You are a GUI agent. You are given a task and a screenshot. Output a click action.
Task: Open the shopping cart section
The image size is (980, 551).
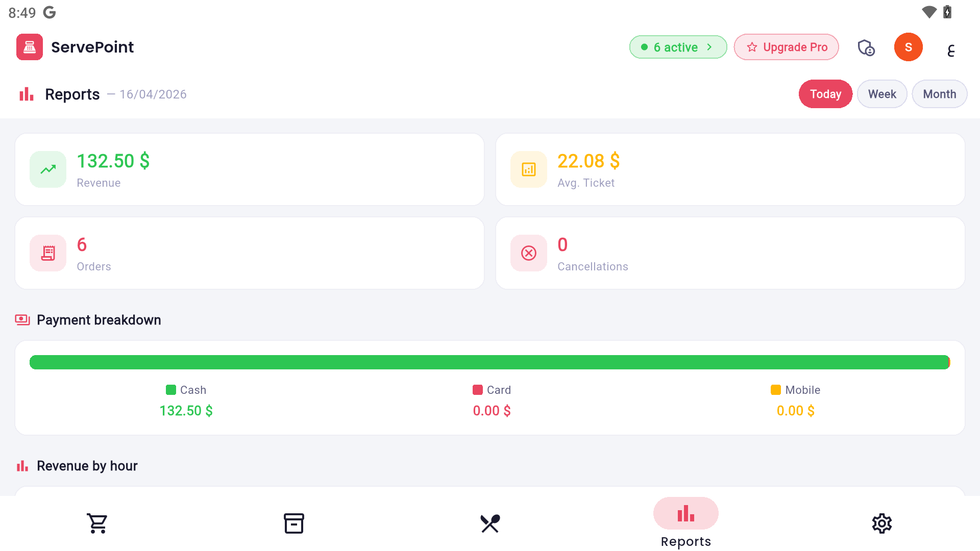(97, 523)
